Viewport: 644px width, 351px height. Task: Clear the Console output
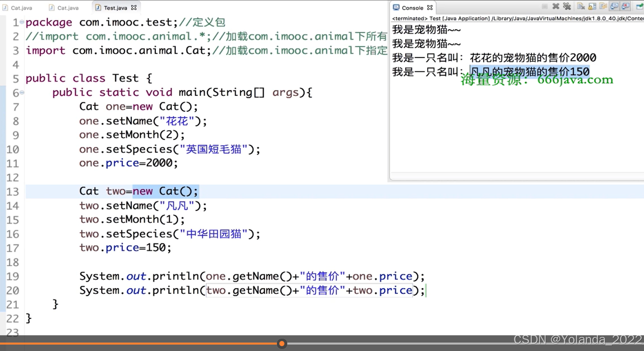[581, 6]
